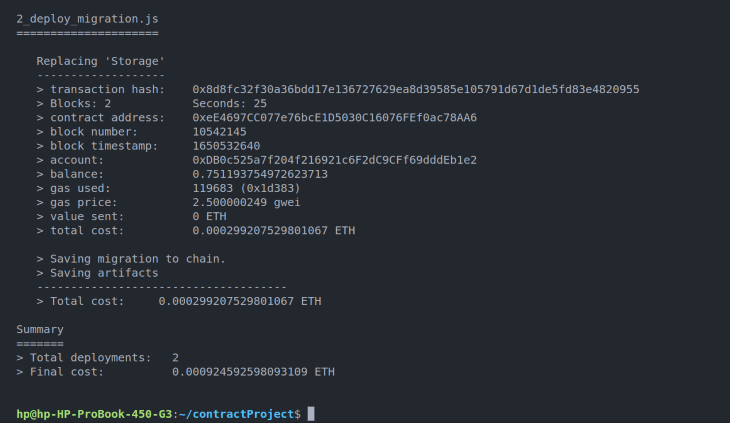Click the block number 10542145
This screenshot has height=423, width=730.
pos(219,131)
